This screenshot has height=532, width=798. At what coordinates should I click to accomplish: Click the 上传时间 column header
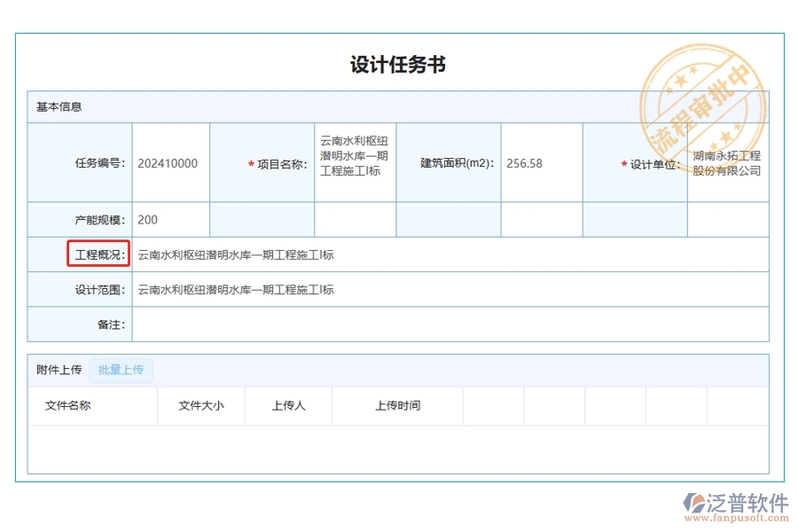[x=396, y=405]
